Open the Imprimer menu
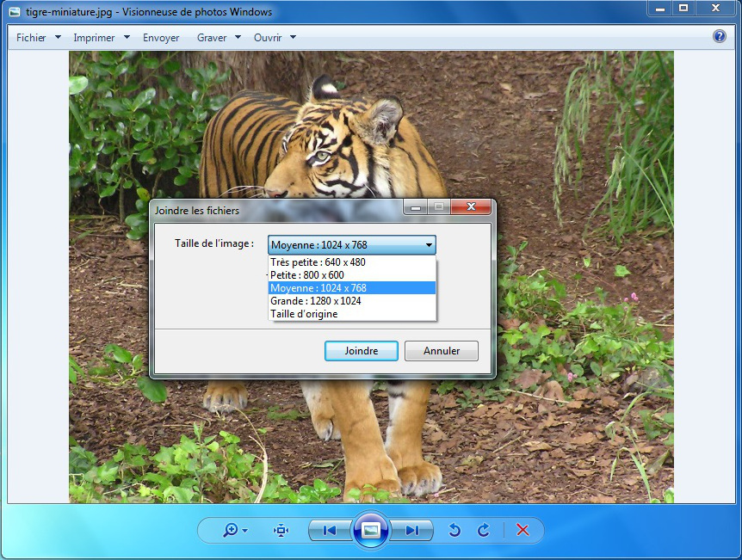This screenshot has width=742, height=560. (x=94, y=37)
